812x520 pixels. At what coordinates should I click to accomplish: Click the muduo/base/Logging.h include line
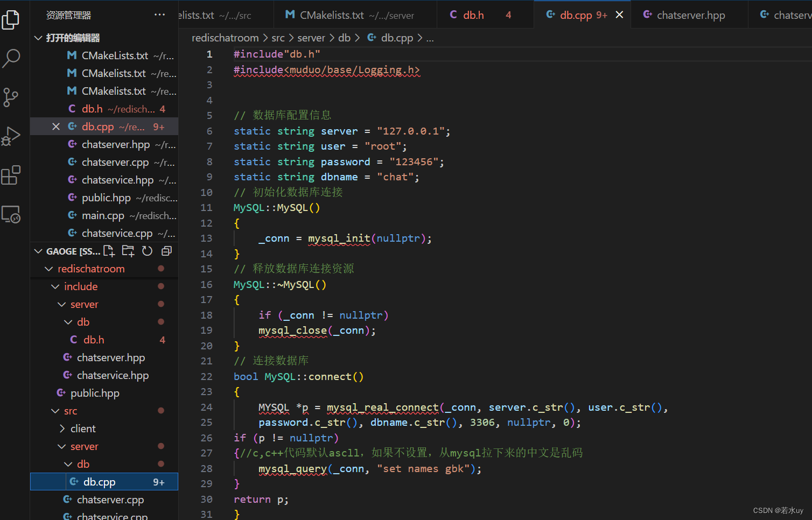click(326, 70)
